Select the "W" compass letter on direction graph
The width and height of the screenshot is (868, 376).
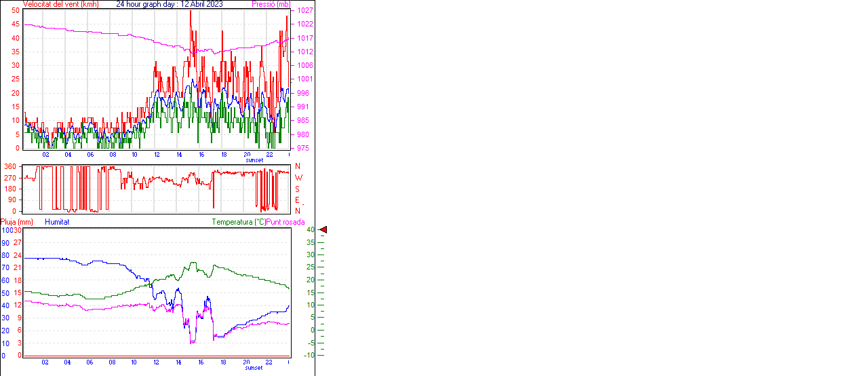(298, 178)
